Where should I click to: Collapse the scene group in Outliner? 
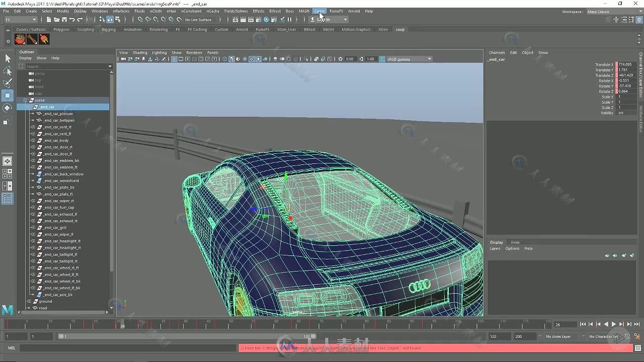[25, 100]
